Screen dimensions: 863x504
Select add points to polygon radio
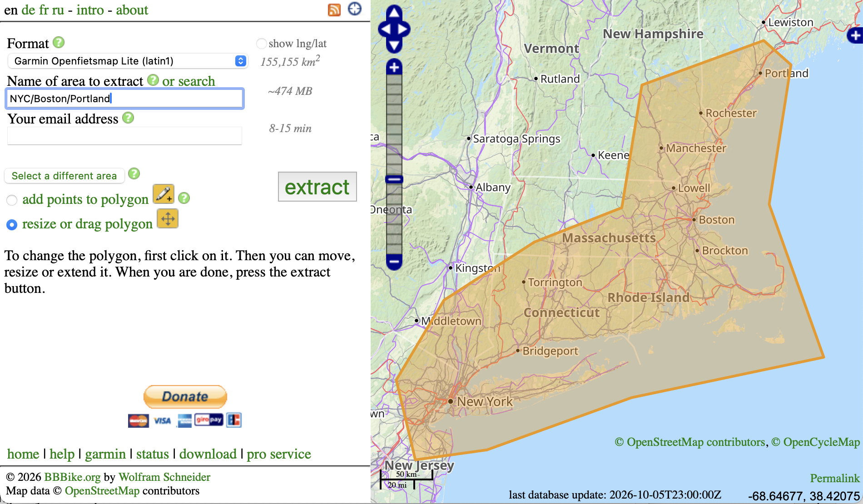(12, 200)
